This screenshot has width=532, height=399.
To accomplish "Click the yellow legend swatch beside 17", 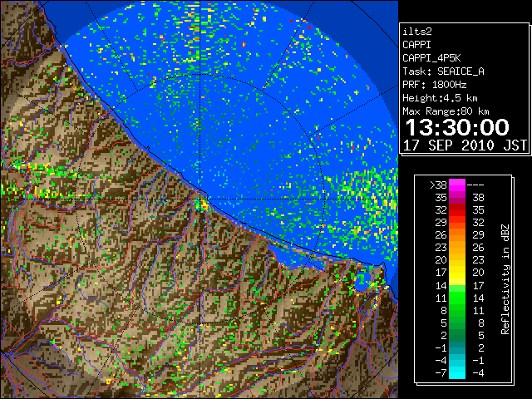I will (x=457, y=273).
